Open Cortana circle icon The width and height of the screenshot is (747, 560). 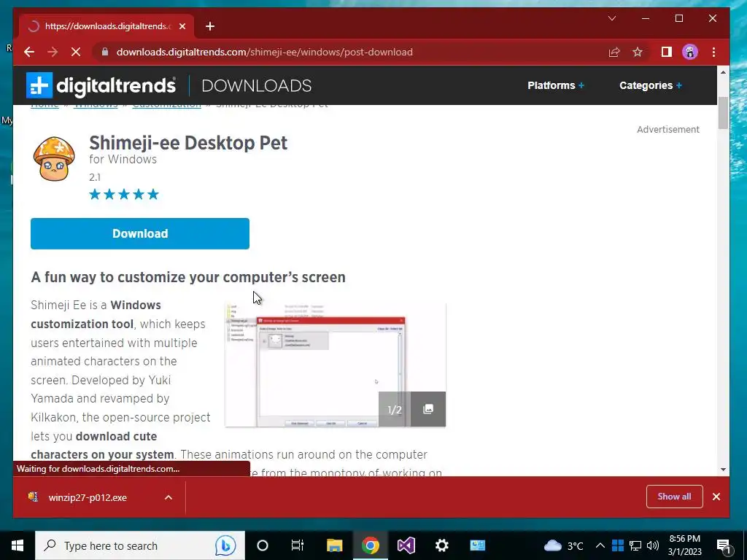point(263,545)
